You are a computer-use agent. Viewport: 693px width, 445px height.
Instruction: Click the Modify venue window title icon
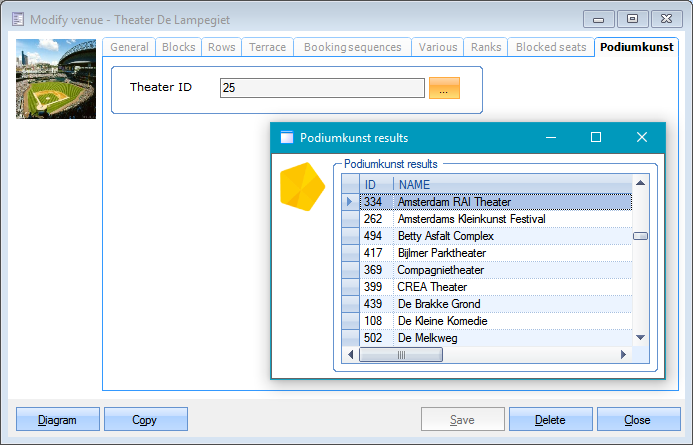pyautogui.click(x=15, y=19)
